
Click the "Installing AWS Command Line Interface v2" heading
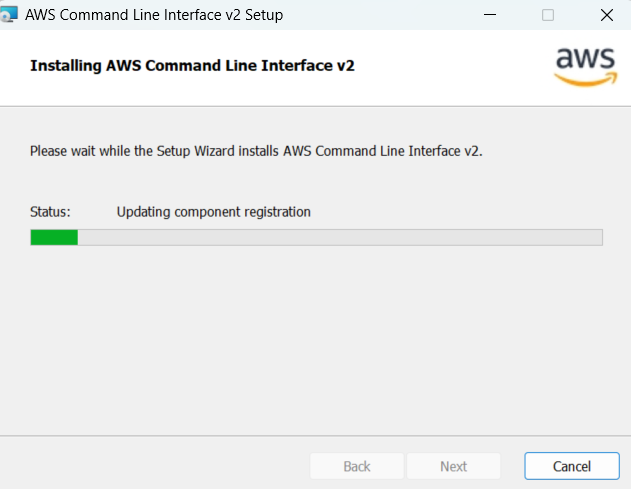pyautogui.click(x=192, y=66)
